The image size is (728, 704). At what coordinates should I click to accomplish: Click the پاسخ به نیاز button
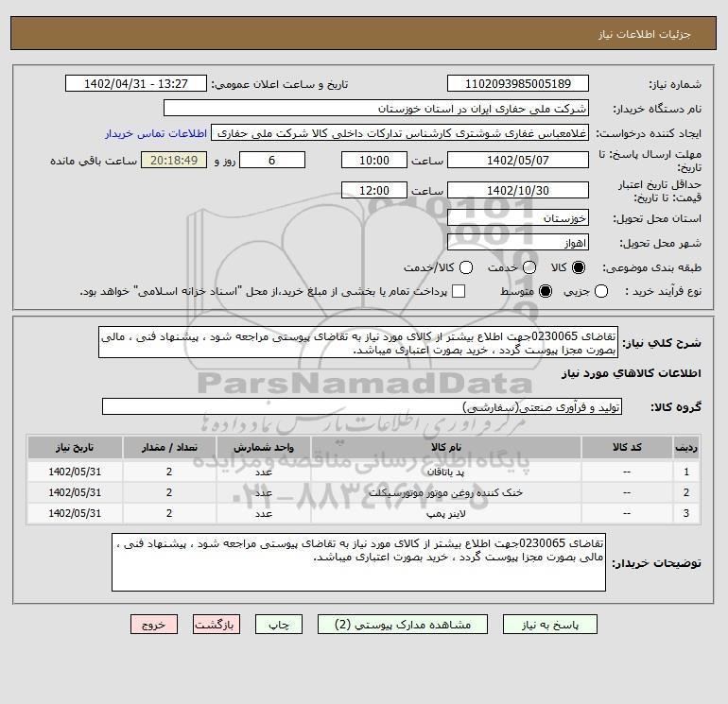coord(549,625)
